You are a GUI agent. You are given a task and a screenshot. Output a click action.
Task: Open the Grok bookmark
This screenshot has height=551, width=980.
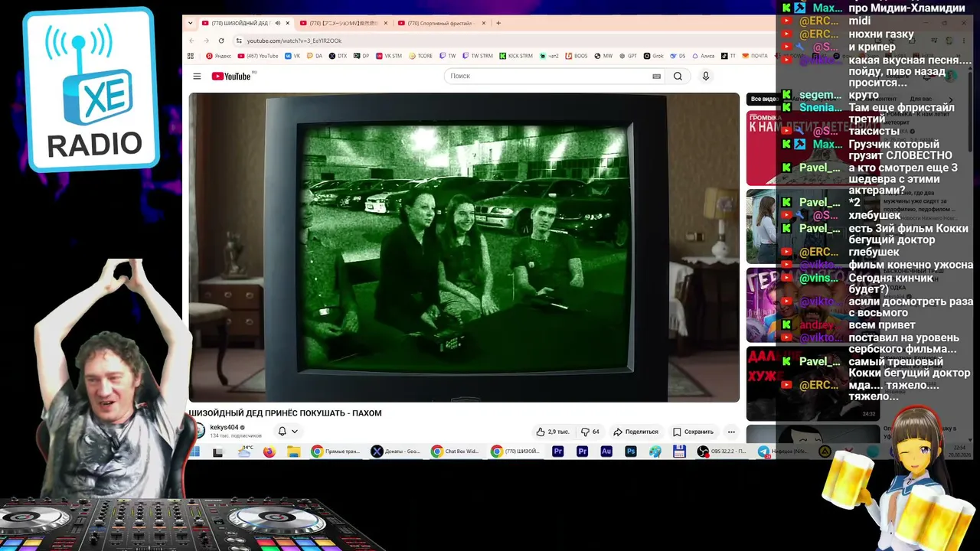coord(653,56)
